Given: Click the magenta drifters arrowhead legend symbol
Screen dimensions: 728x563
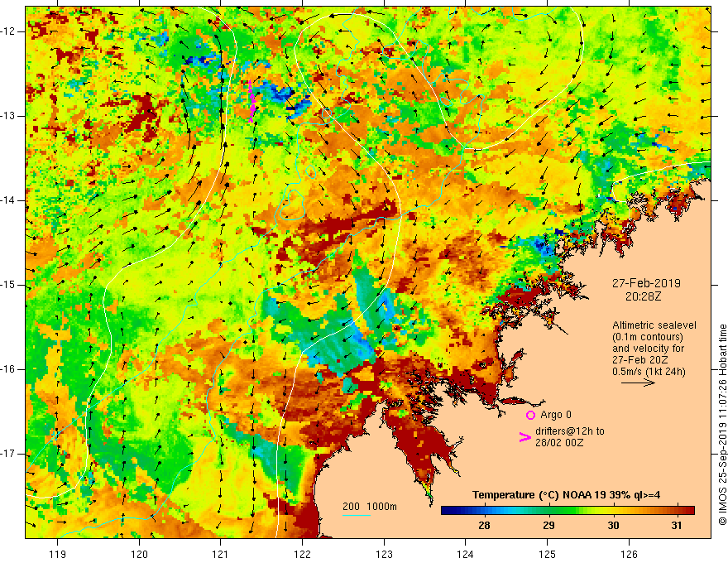Looking at the screenshot, I should click(x=524, y=436).
